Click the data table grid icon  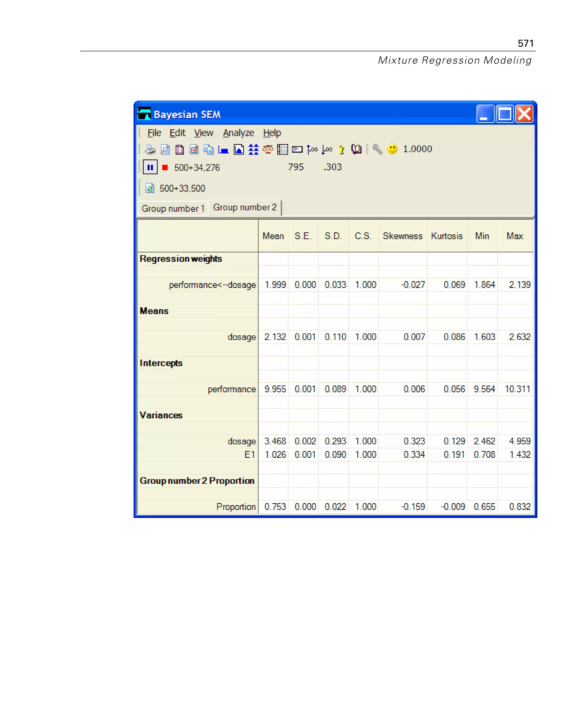click(x=283, y=149)
